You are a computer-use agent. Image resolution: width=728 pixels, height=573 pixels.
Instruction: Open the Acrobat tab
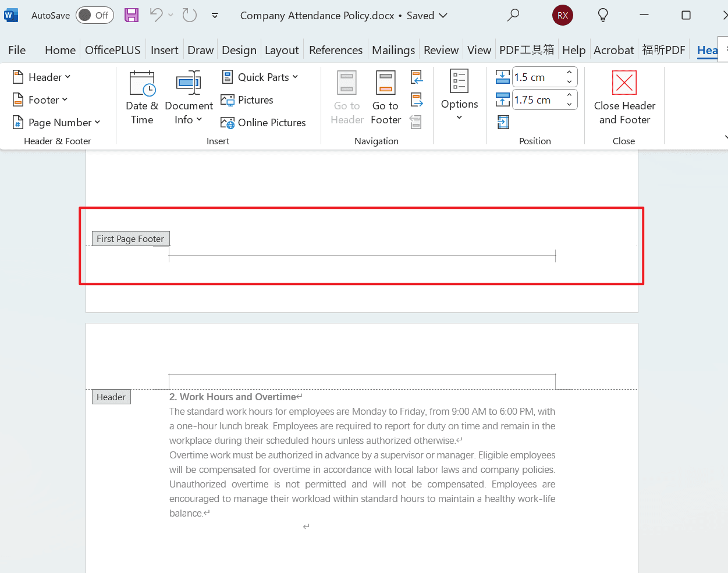tap(613, 50)
